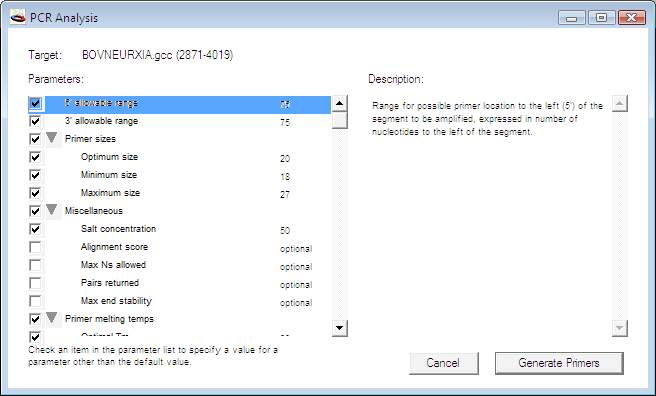Image resolution: width=656 pixels, height=396 pixels.
Task: Uncheck the Salt concentration checkbox
Action: point(36,229)
